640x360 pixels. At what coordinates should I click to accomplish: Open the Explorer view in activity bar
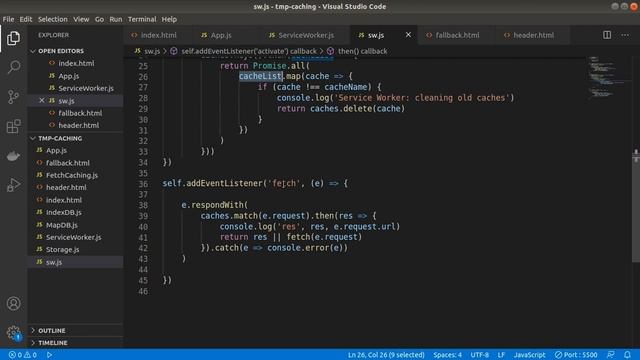pyautogui.click(x=13, y=38)
